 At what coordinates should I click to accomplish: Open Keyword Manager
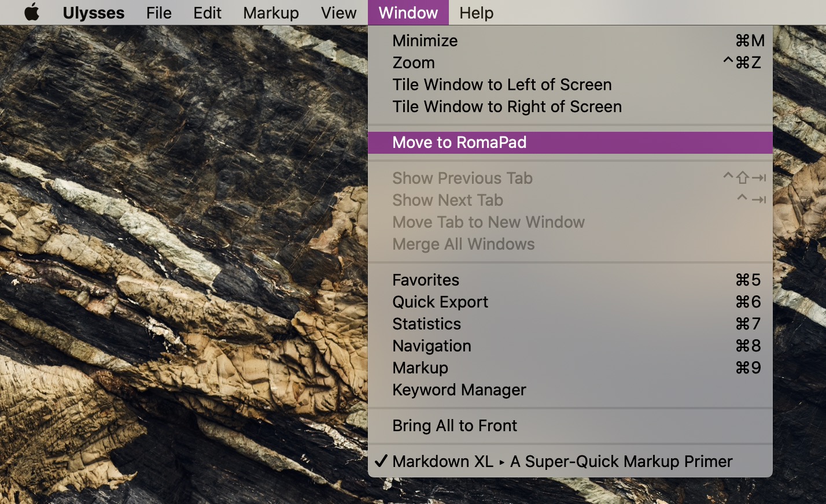pyautogui.click(x=459, y=390)
